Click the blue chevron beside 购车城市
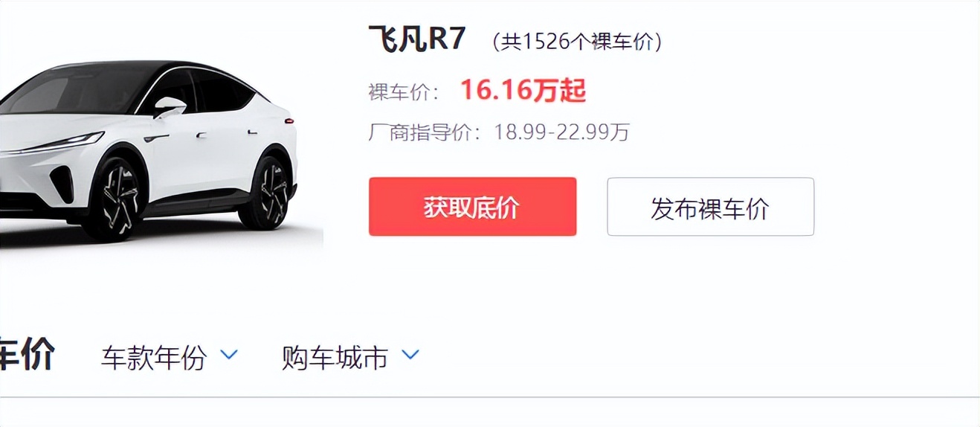This screenshot has width=980, height=427. pos(410,355)
